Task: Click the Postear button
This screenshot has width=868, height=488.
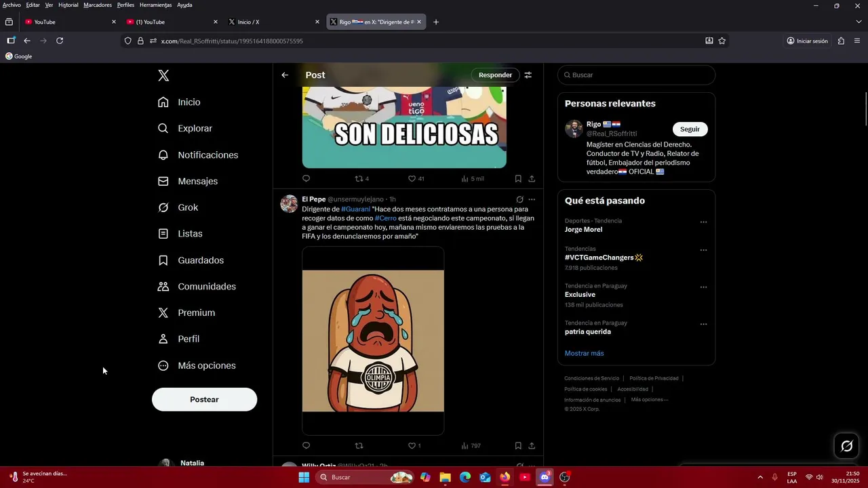Action: click(x=204, y=399)
